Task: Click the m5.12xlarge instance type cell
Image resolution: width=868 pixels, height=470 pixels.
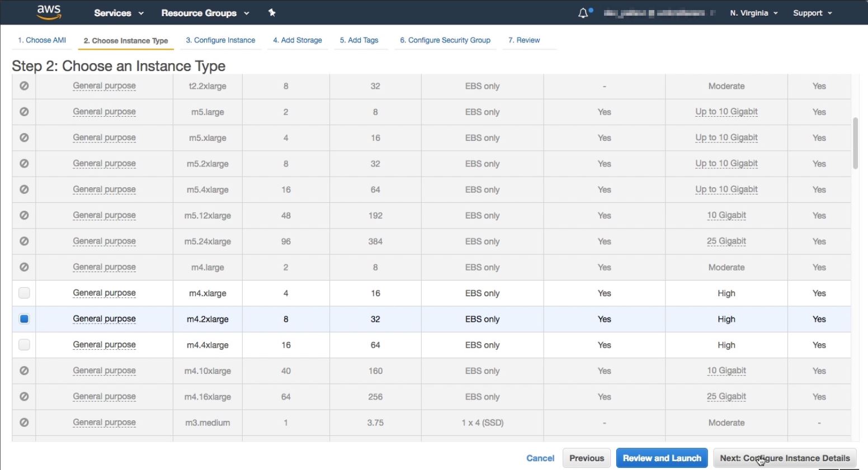Action: tap(207, 216)
